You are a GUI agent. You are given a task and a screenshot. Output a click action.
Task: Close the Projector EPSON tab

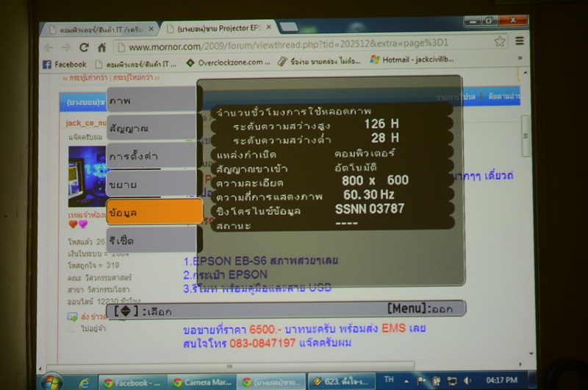(269, 27)
